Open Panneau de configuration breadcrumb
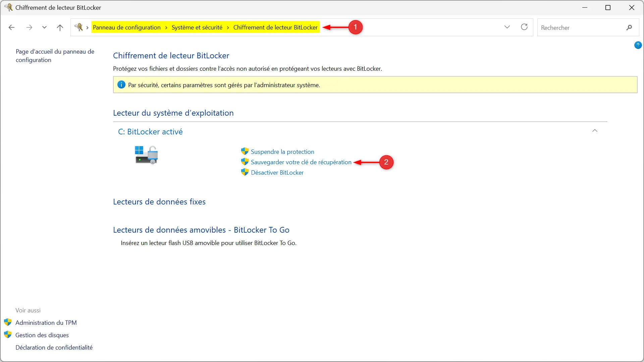The width and height of the screenshot is (644, 362). [127, 27]
